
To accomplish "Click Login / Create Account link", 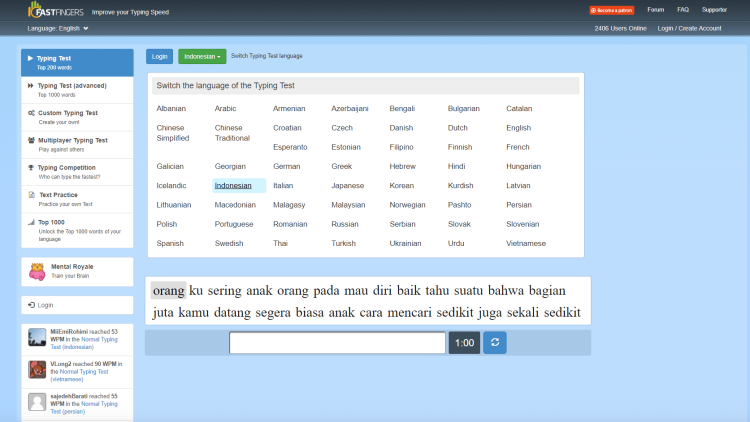I will 689,28.
